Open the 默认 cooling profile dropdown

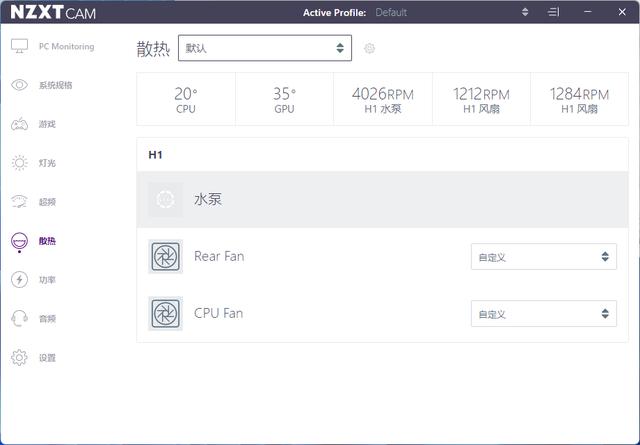pyautogui.click(x=265, y=48)
